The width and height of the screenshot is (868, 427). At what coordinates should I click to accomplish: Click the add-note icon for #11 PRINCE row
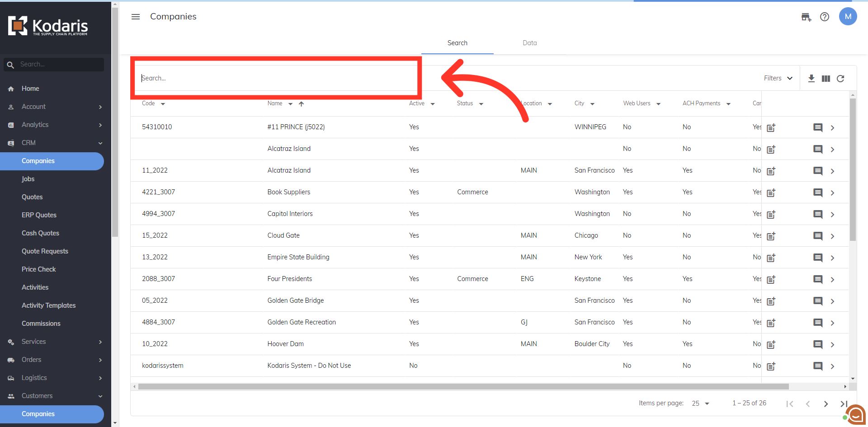pyautogui.click(x=771, y=128)
